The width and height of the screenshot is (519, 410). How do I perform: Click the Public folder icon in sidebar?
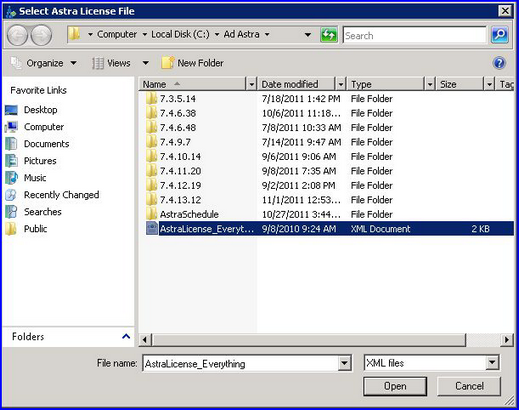coord(11,229)
